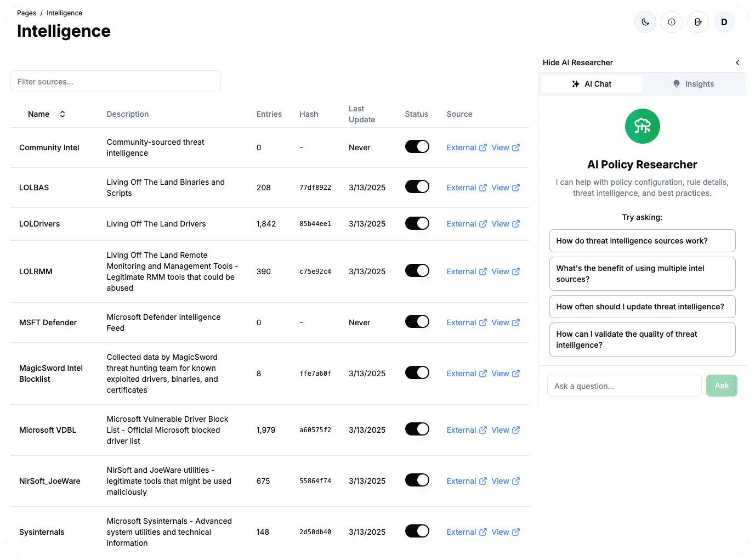Focus the Filter sources input
Image resolution: width=755 pixels, height=560 pixels.
tap(116, 81)
